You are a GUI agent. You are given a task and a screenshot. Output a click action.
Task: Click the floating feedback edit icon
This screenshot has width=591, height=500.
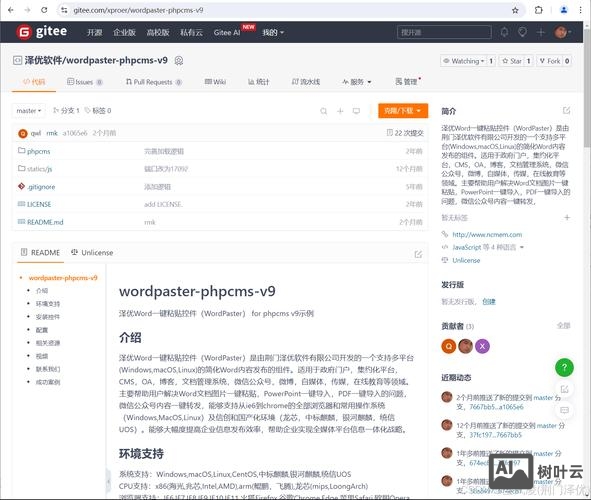coord(564,389)
